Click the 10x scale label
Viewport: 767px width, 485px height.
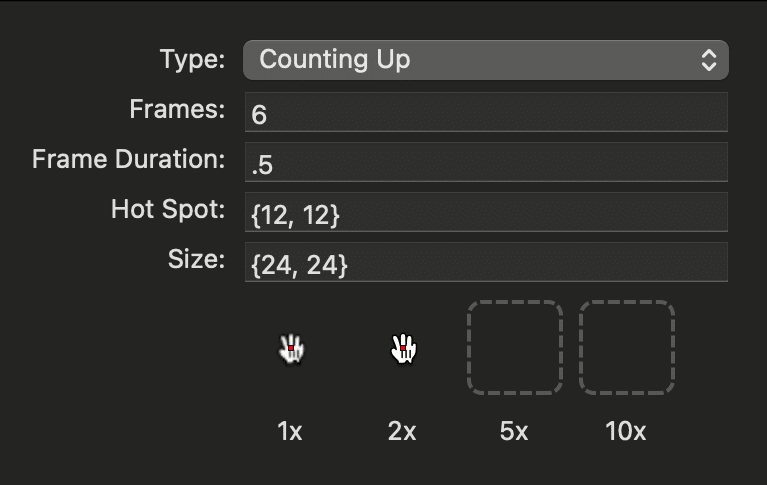[626, 431]
